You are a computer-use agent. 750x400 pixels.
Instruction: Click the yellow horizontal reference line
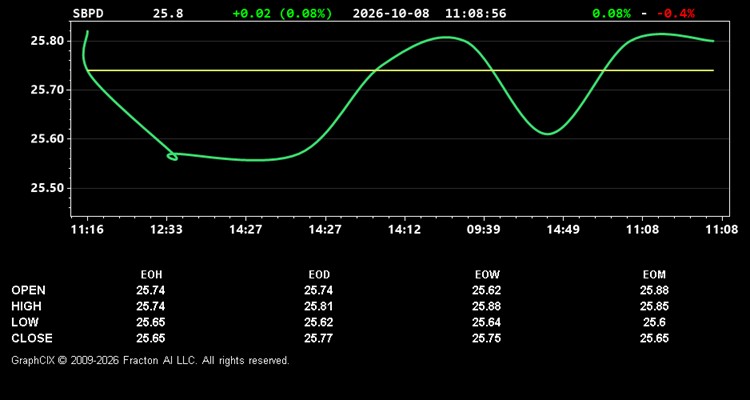(x=400, y=70)
